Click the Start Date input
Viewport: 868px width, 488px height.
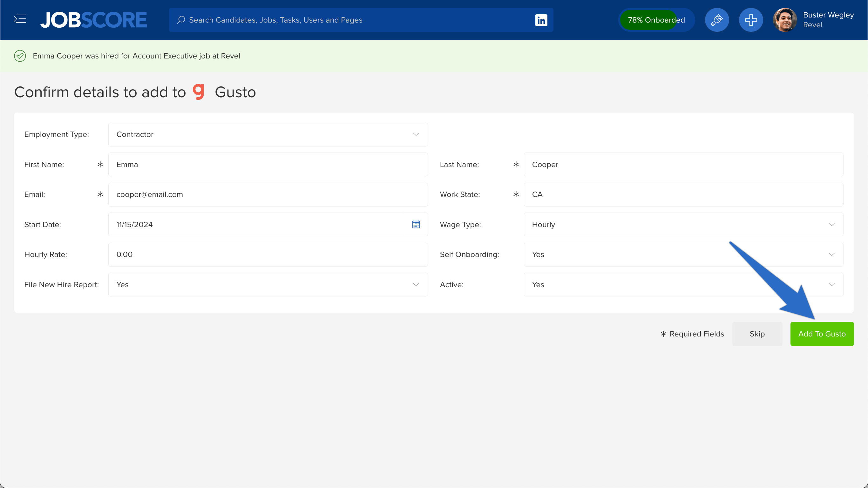pos(256,224)
